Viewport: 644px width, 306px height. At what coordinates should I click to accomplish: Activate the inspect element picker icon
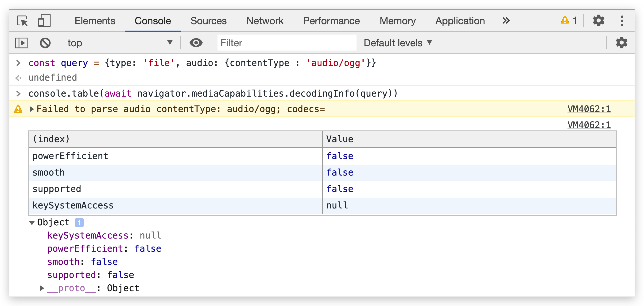[x=22, y=21]
